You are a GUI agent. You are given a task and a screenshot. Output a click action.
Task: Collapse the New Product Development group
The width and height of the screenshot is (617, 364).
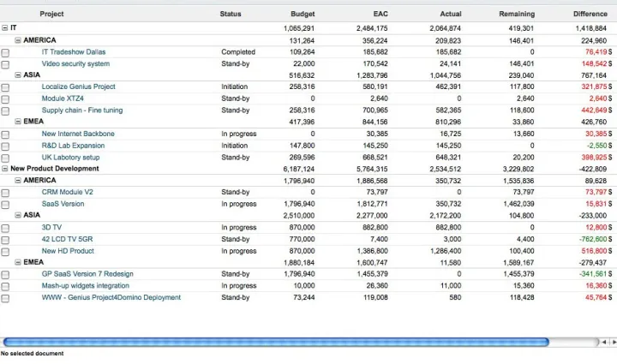pyautogui.click(x=5, y=169)
